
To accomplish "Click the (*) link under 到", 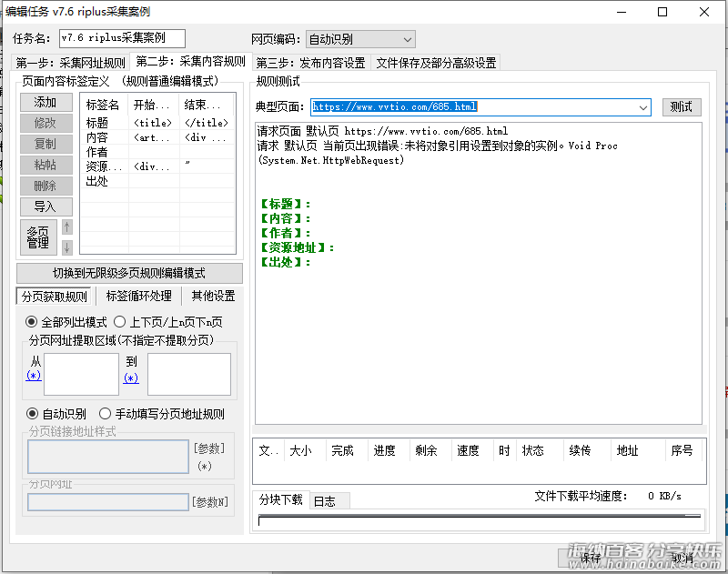I will [131, 378].
